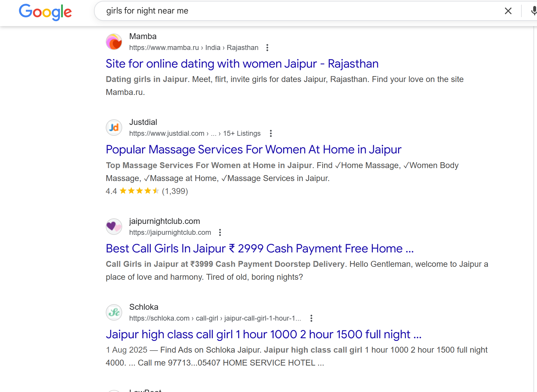Expand more options for the jaipurnightclub.com result

click(x=220, y=232)
